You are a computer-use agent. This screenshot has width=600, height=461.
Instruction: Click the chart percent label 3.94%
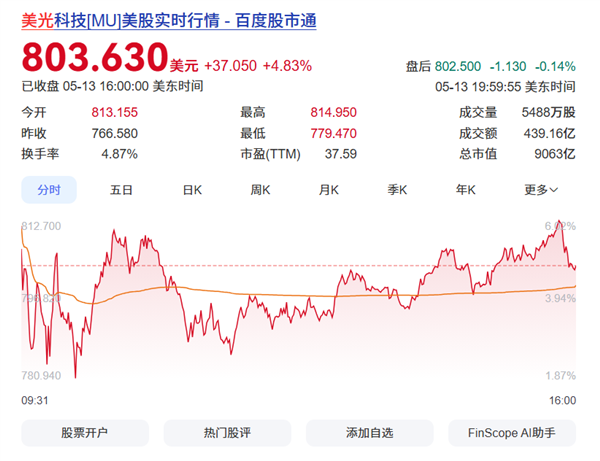[x=560, y=298]
